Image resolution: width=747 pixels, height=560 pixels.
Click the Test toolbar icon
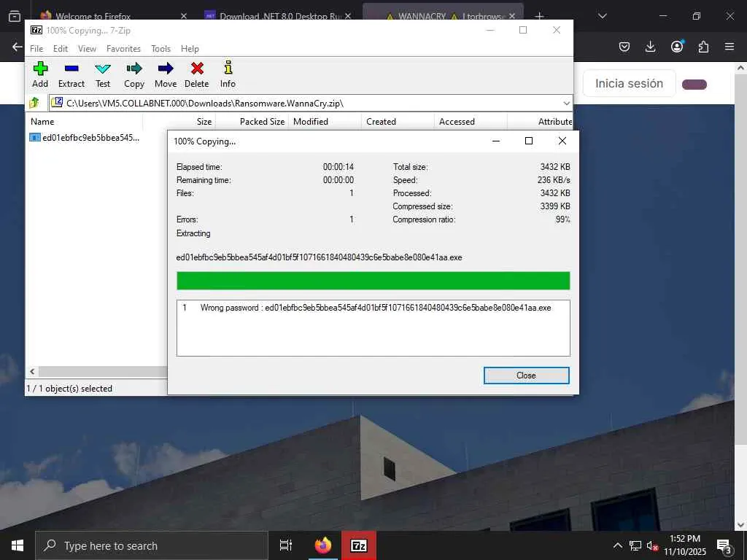tap(103, 75)
